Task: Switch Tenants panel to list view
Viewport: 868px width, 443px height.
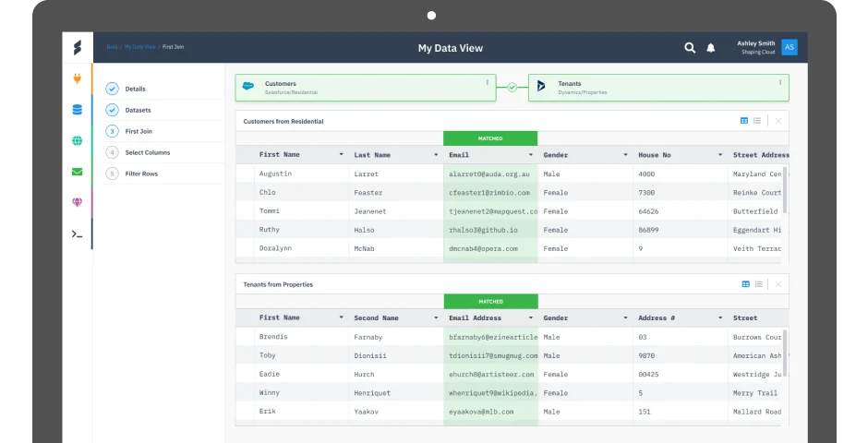Action: (758, 283)
